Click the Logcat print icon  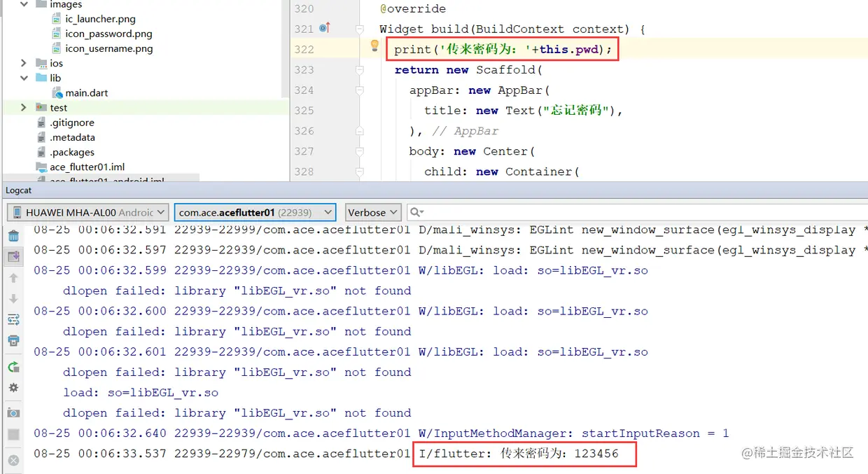pos(13,341)
